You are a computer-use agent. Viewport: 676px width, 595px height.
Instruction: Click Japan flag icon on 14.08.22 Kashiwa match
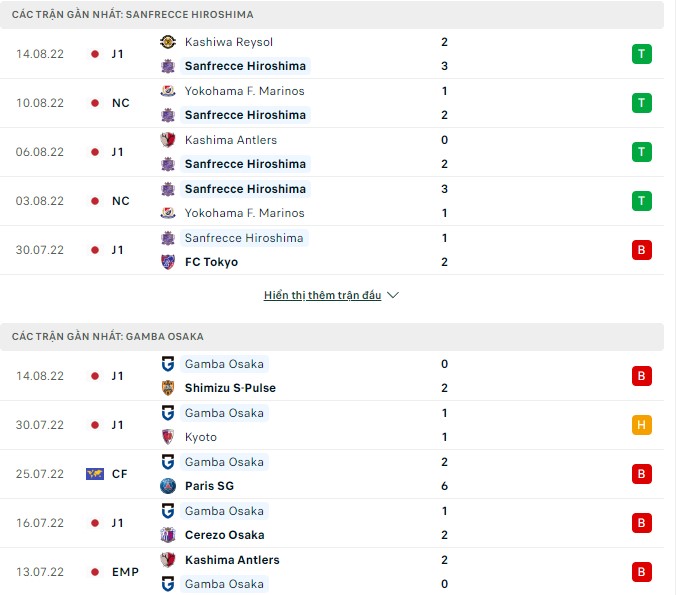[x=95, y=54]
